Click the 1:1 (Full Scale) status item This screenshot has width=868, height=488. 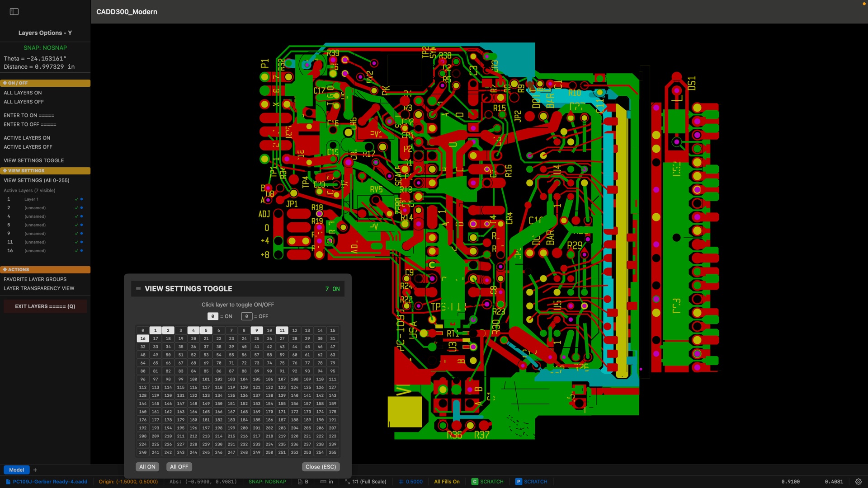coord(369,482)
